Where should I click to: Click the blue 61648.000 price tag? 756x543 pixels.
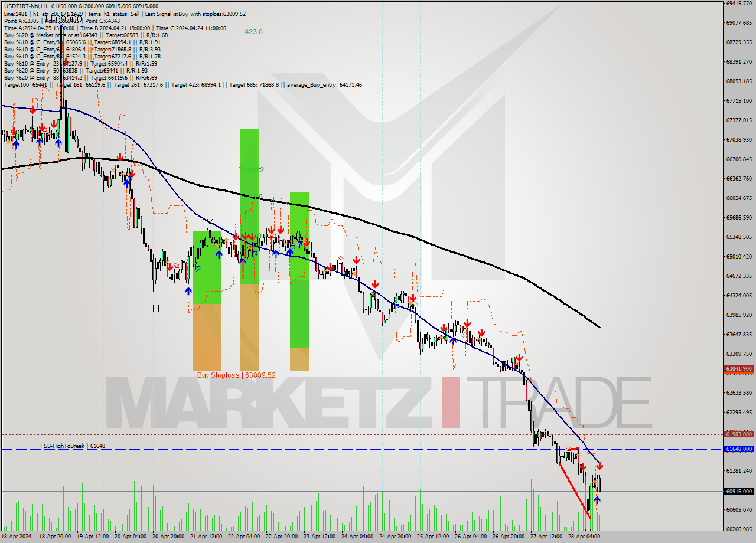pyautogui.click(x=739, y=449)
